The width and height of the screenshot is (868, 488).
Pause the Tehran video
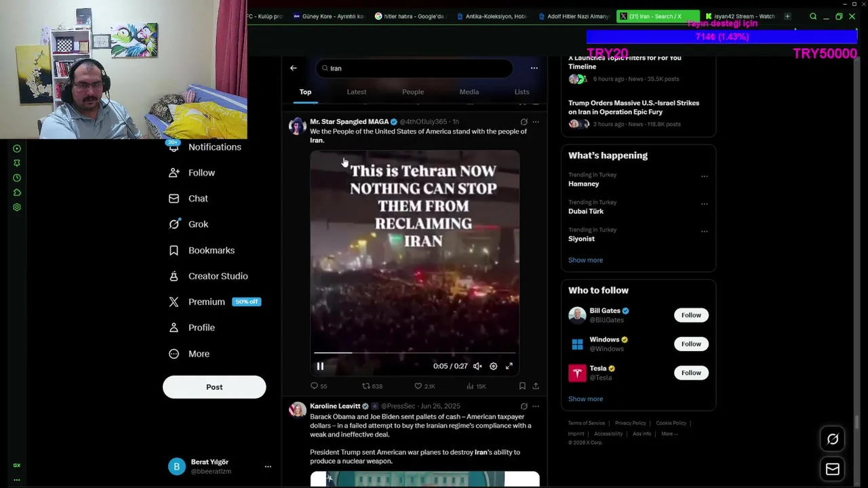pos(320,366)
